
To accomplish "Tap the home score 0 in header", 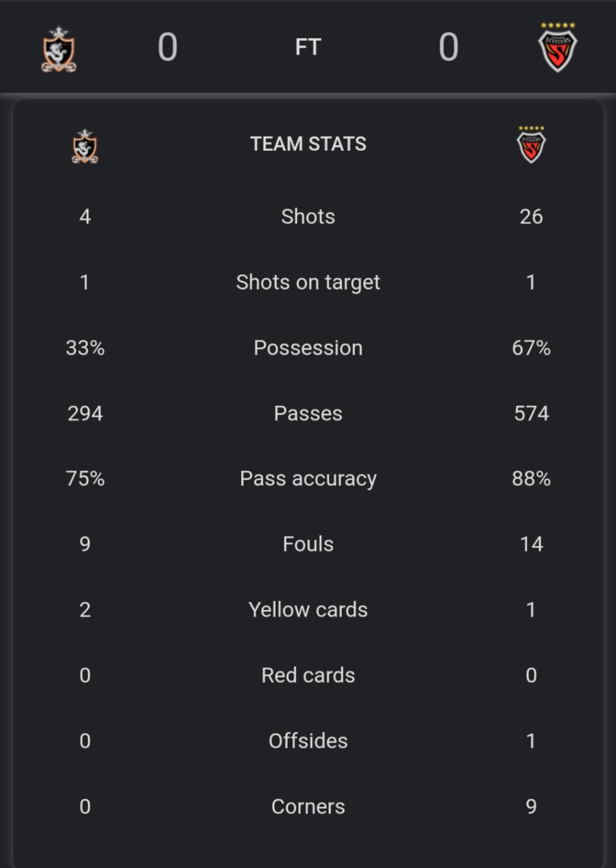I will [168, 47].
